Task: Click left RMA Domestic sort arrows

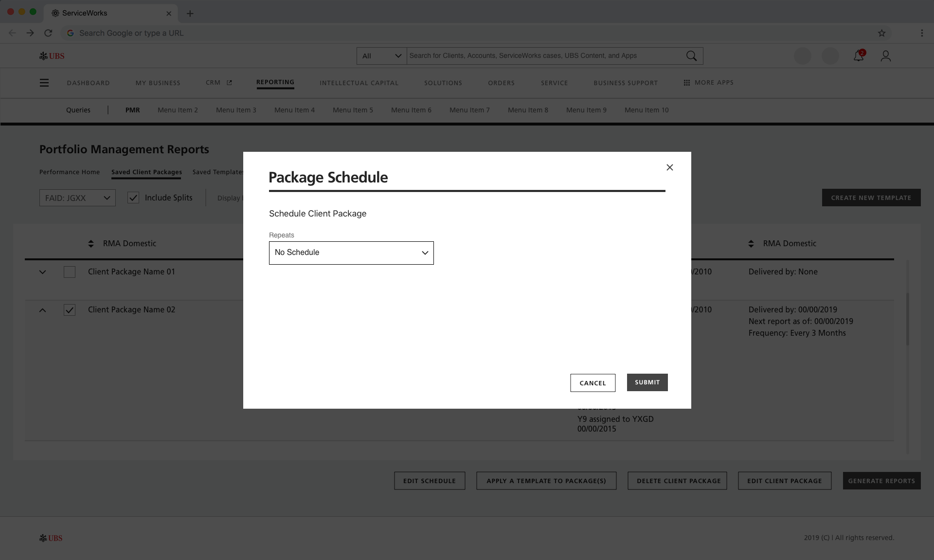Action: click(x=91, y=243)
